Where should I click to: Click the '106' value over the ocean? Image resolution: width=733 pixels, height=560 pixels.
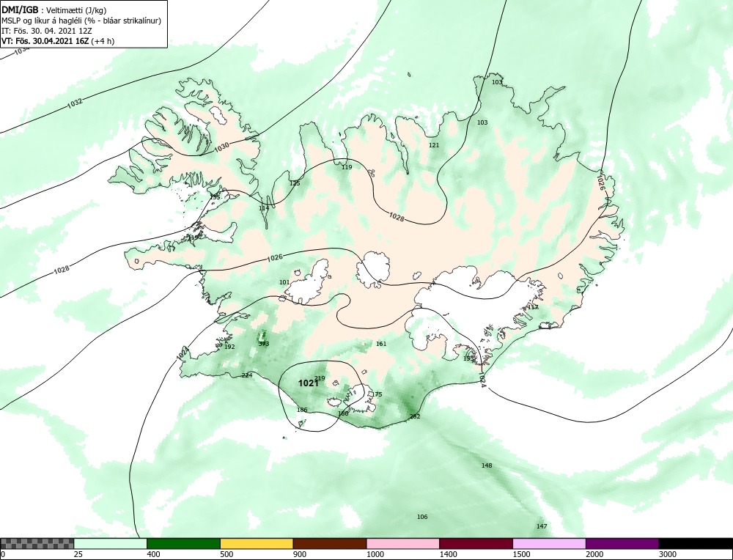click(422, 517)
